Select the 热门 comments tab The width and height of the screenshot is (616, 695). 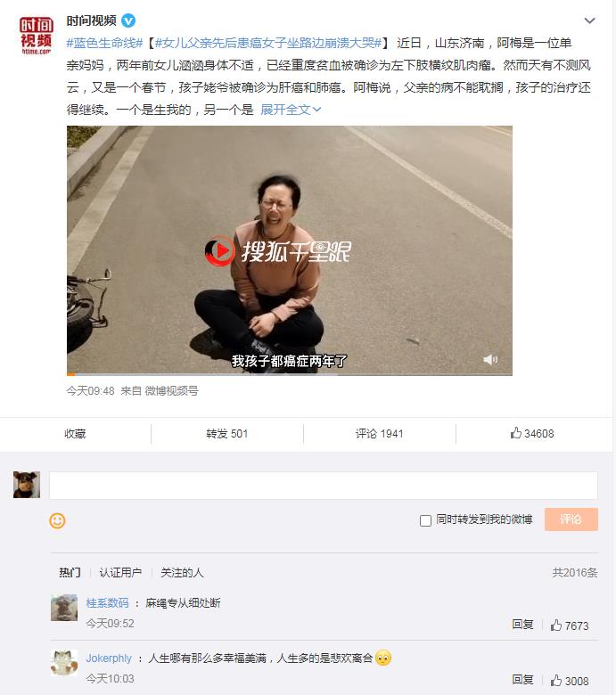point(70,573)
